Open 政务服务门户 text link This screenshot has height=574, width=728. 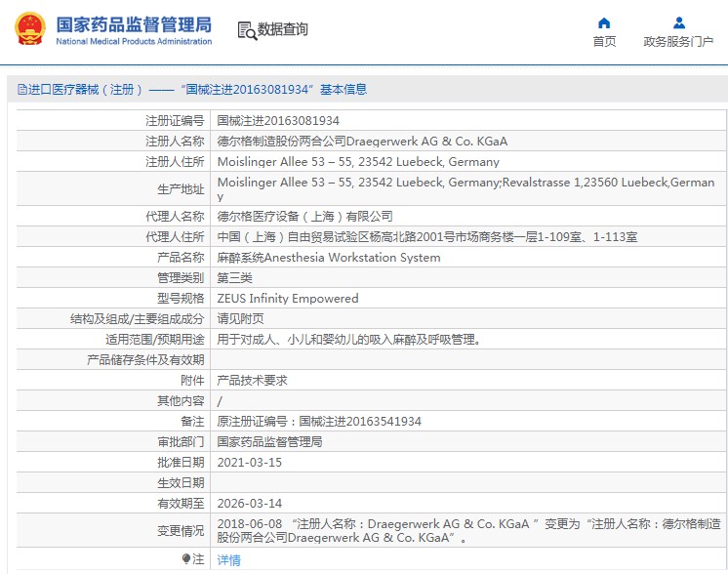[678, 42]
